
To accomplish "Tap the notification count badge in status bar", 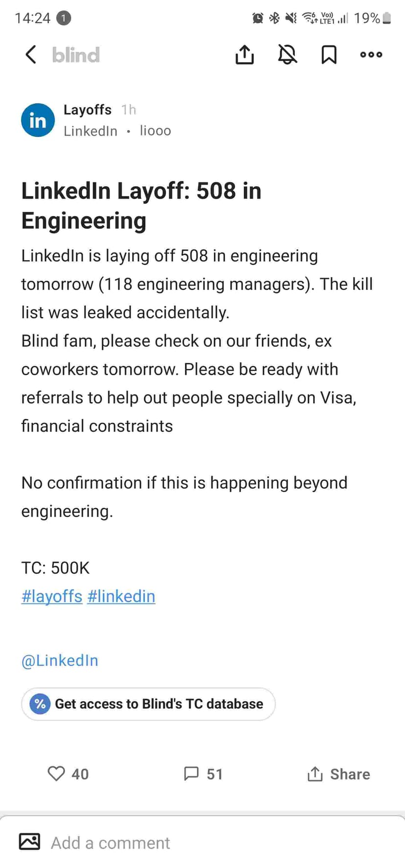I will [64, 18].
